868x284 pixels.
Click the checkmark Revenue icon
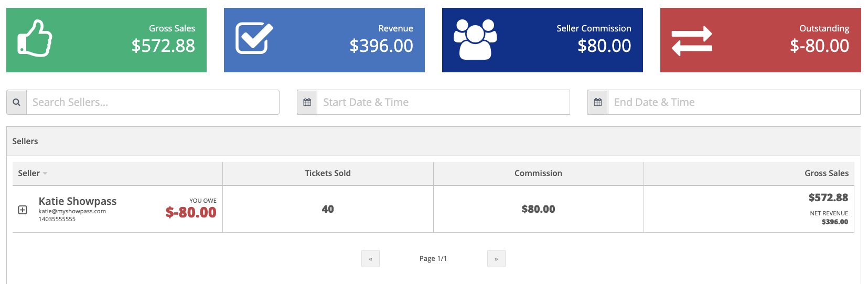point(254,38)
